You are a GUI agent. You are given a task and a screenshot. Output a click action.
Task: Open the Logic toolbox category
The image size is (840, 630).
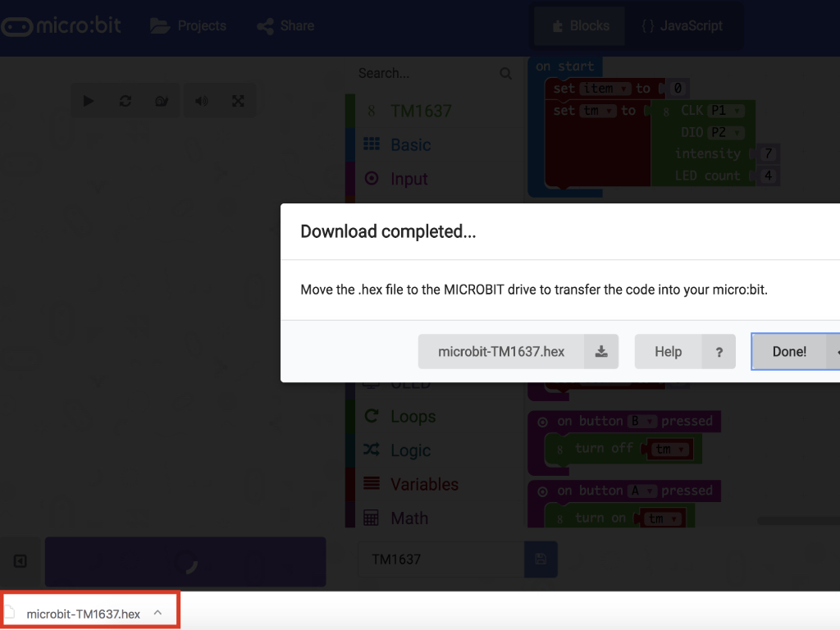click(x=435, y=450)
